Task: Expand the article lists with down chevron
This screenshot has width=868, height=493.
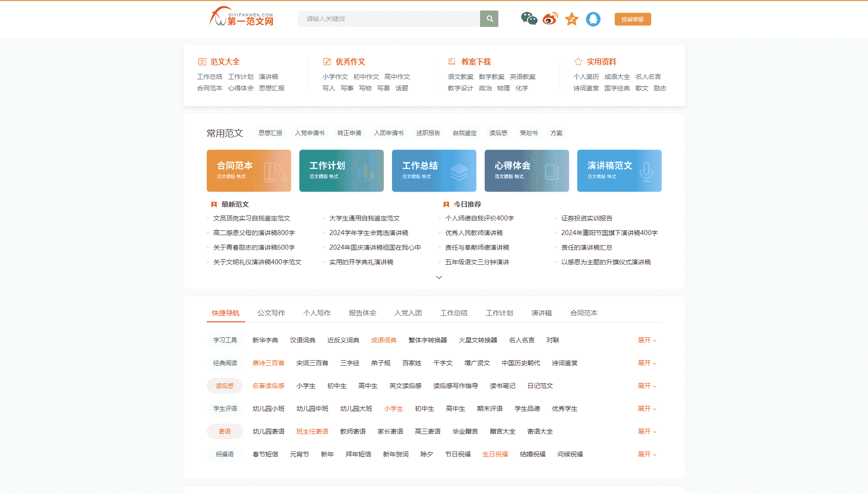Action: click(439, 277)
